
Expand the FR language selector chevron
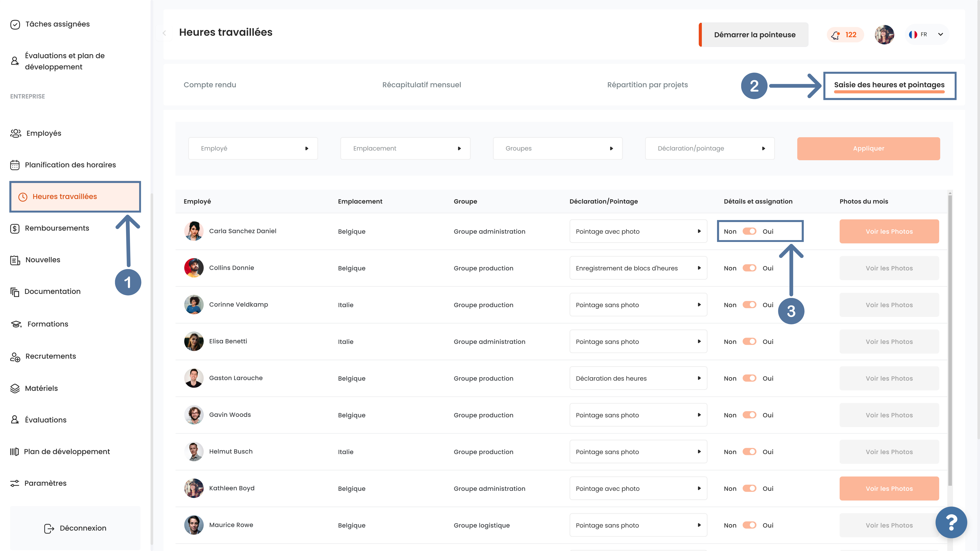(x=940, y=35)
